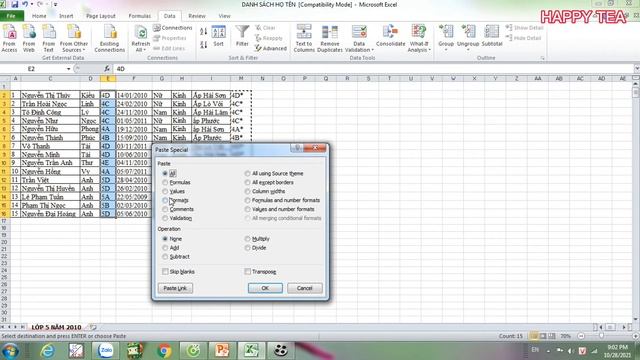Click the Subtotal icon
Viewport: 640px width, 360px height.
coord(492,36)
